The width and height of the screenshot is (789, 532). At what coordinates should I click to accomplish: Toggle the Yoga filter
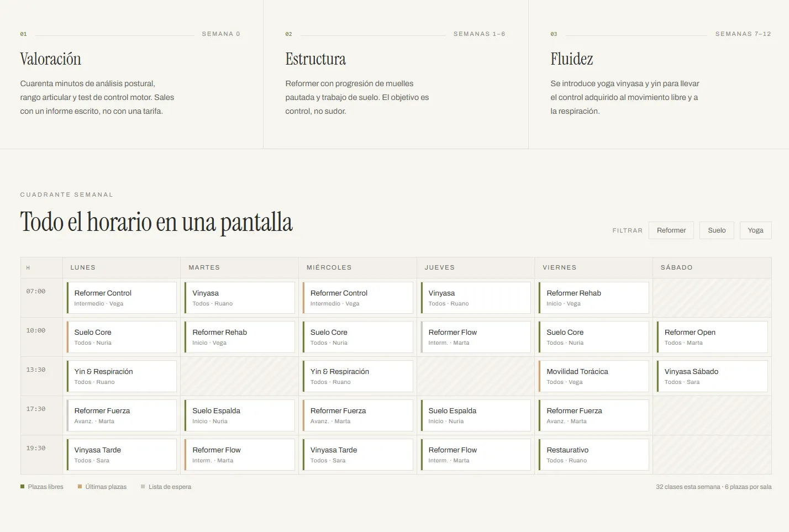click(x=755, y=230)
